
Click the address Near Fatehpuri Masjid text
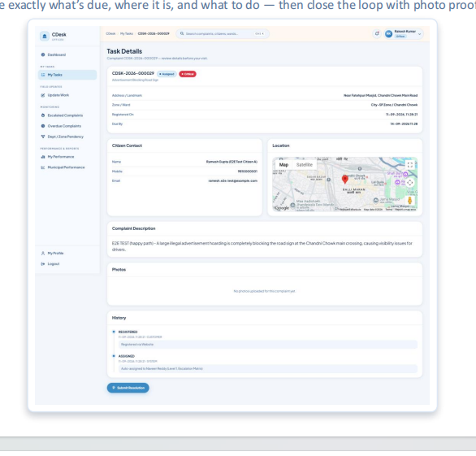380,95
